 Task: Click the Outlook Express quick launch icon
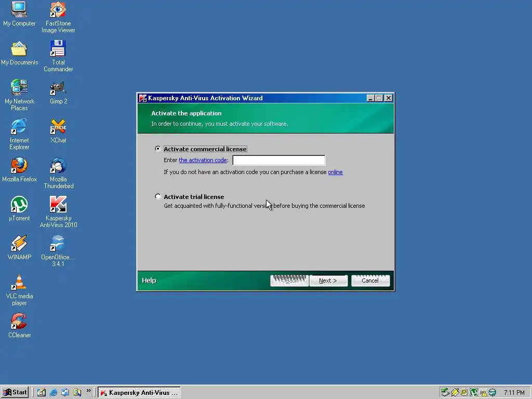click(65, 393)
